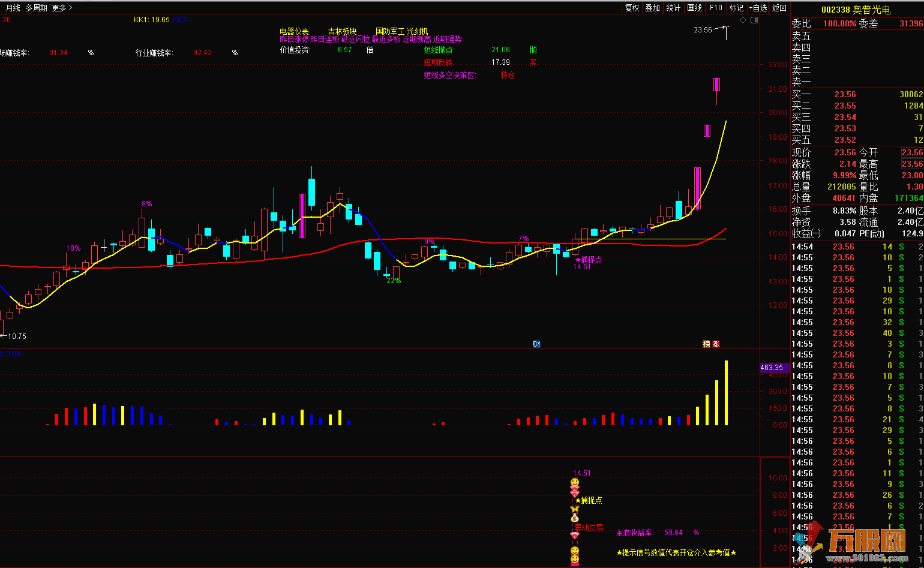Click the KK1: 19.65 indicator value

pyautogui.click(x=152, y=20)
